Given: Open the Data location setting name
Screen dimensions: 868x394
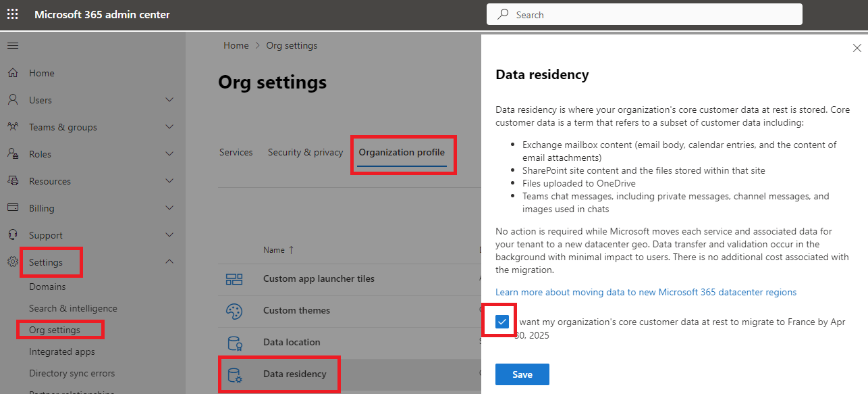Looking at the screenshot, I should 292,342.
